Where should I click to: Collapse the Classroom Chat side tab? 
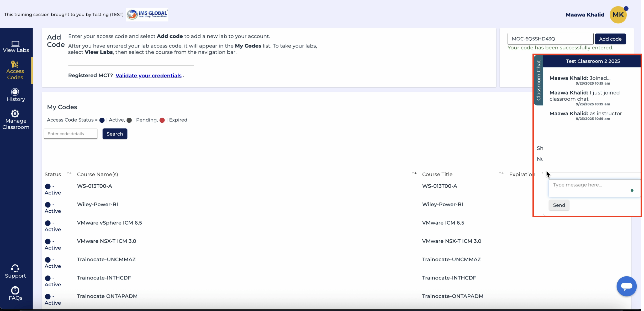538,80
